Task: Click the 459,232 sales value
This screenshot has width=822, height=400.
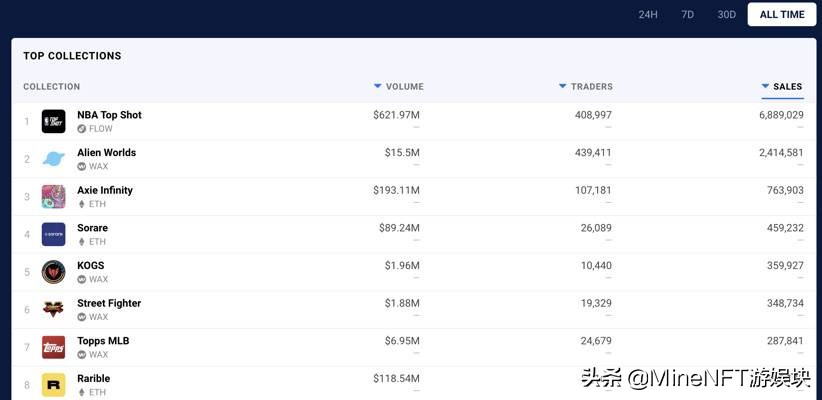Action: pos(785,228)
